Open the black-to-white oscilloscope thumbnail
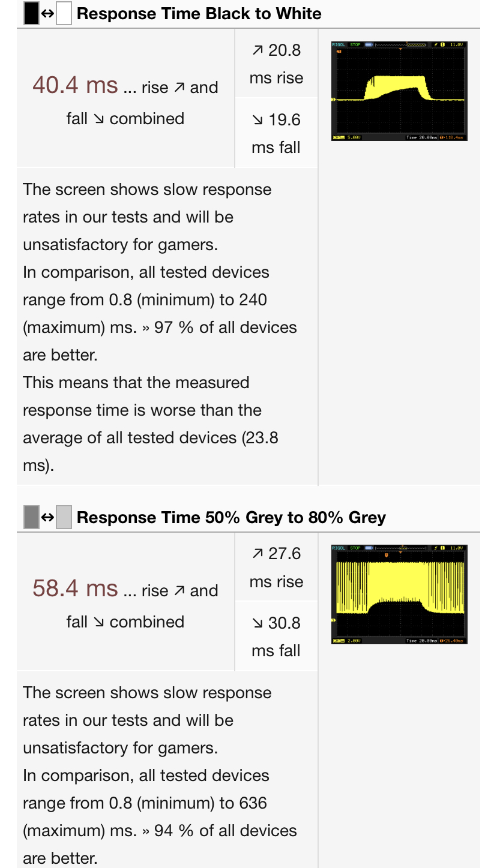This screenshot has height=868, width=497. [399, 91]
